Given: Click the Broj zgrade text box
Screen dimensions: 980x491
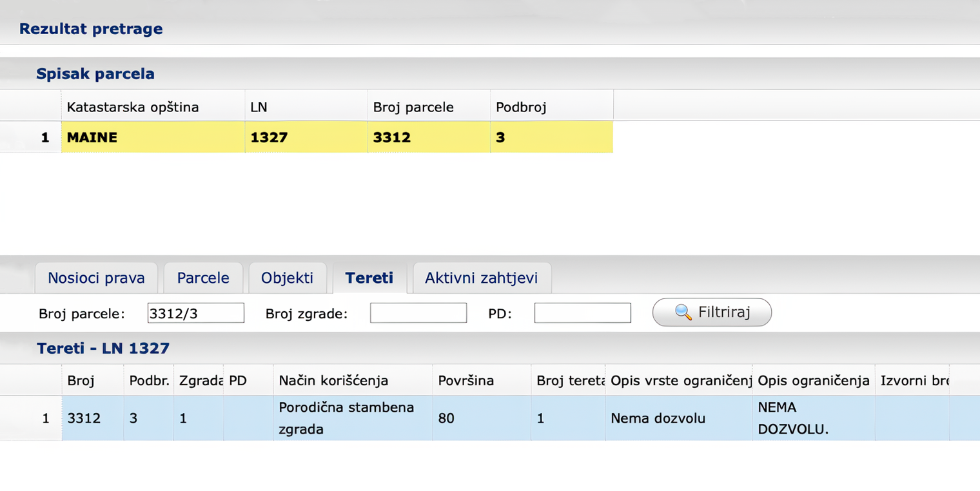Looking at the screenshot, I should click(x=418, y=313).
